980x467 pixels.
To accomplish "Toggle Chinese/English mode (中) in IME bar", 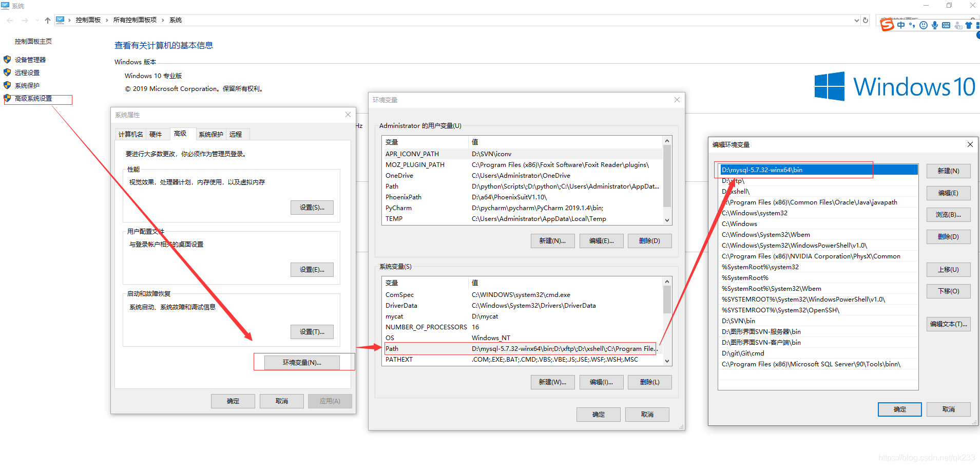I will point(901,25).
